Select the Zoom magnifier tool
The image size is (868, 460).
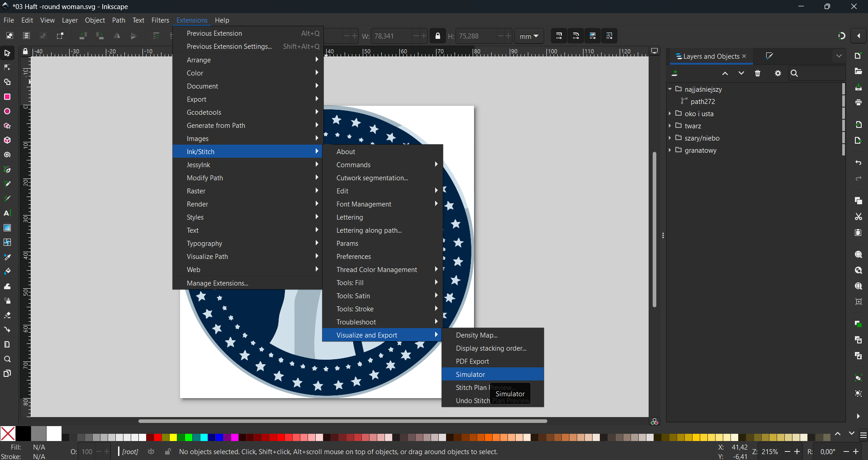[7, 359]
